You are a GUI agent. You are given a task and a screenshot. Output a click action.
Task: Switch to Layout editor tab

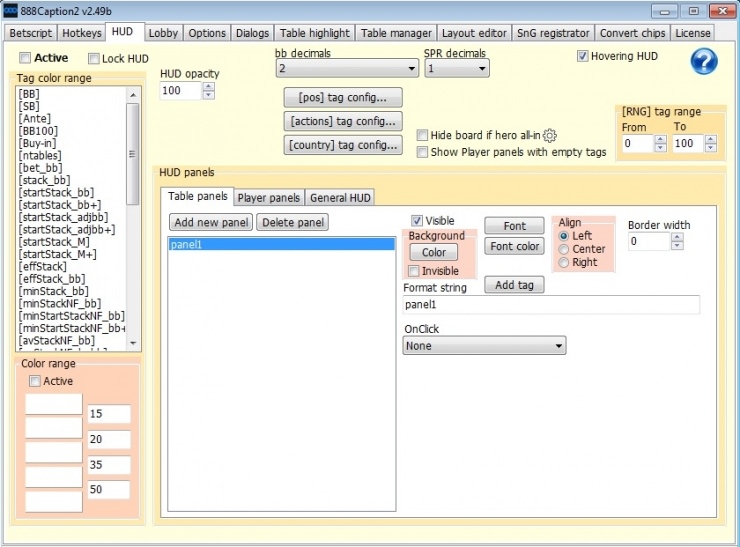pyautogui.click(x=474, y=33)
